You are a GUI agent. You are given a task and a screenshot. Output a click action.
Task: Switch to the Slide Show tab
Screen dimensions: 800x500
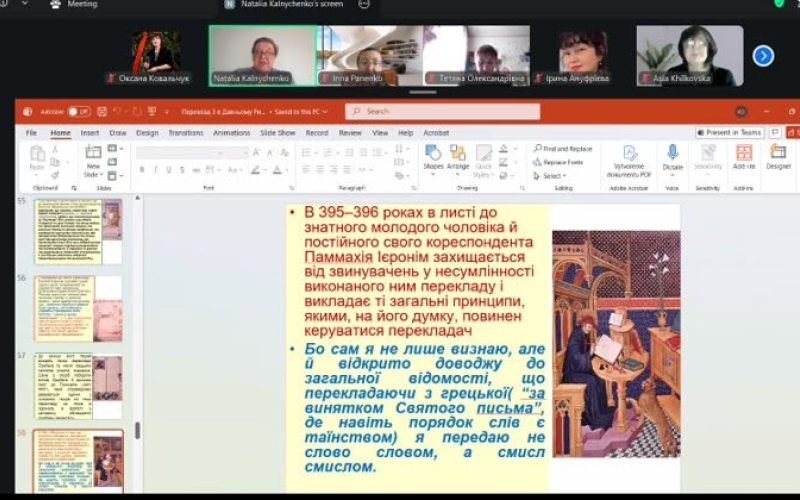point(278,133)
